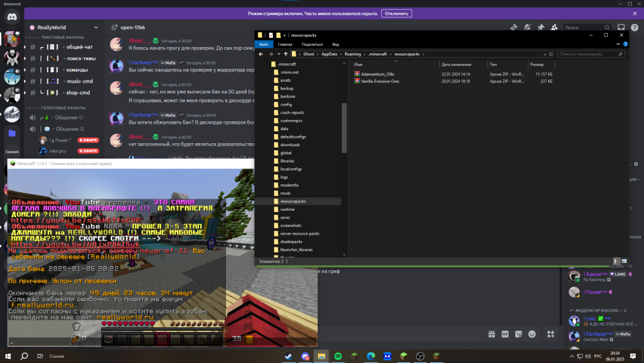
Task: Sort files by Размер column
Action: tap(542, 64)
